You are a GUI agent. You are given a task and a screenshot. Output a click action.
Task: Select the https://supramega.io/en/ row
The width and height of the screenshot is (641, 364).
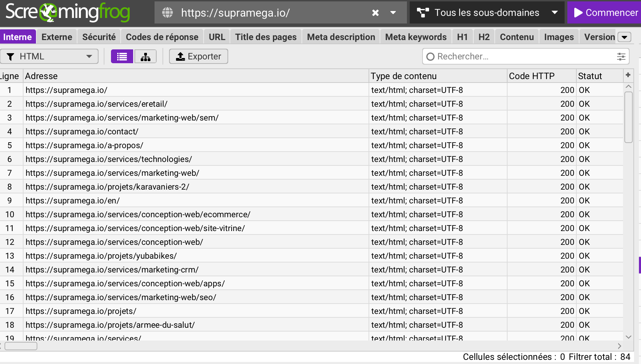(x=311, y=200)
